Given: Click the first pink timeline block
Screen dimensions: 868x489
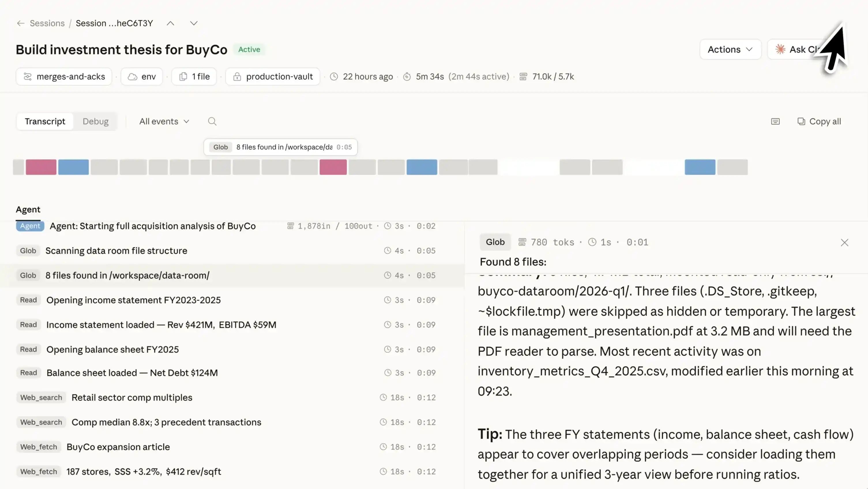Looking at the screenshot, I should pos(41,167).
